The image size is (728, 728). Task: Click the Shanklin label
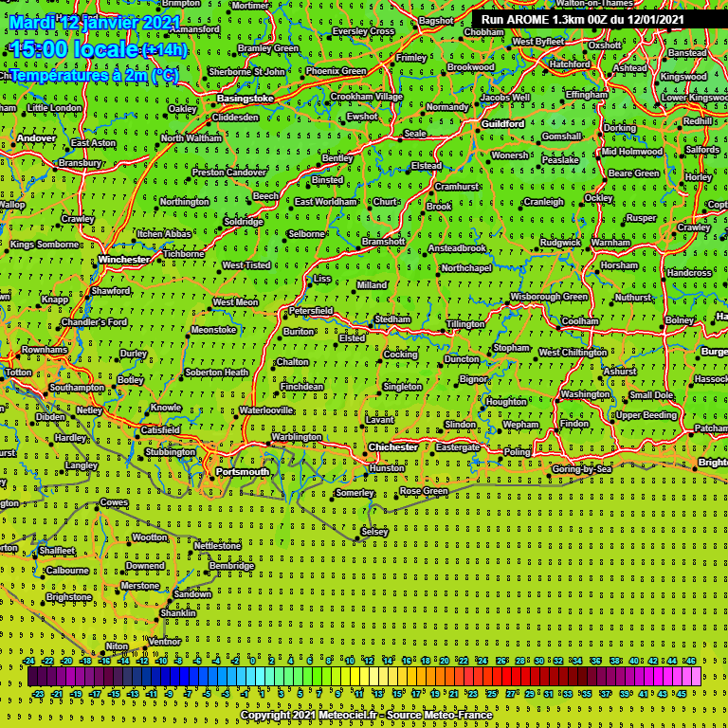coord(178,613)
